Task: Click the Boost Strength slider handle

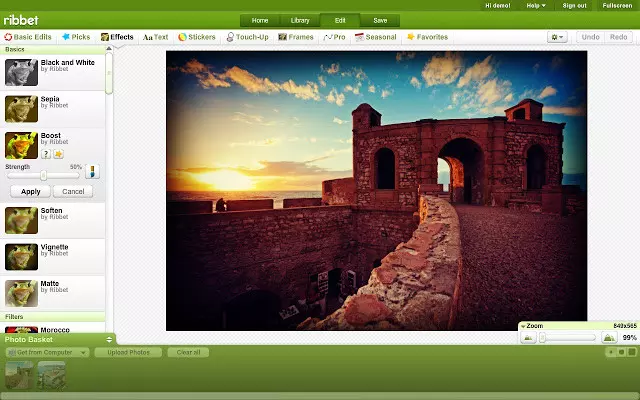Action: 44,175
